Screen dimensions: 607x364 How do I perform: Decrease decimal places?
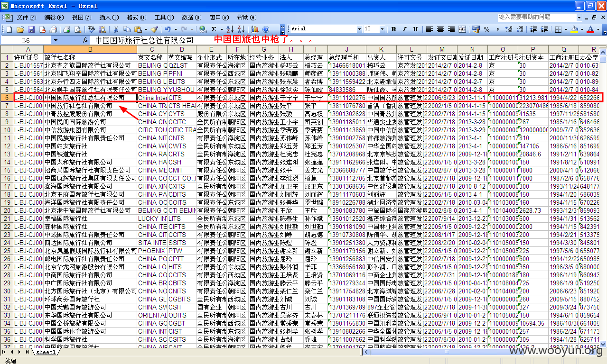(520, 29)
